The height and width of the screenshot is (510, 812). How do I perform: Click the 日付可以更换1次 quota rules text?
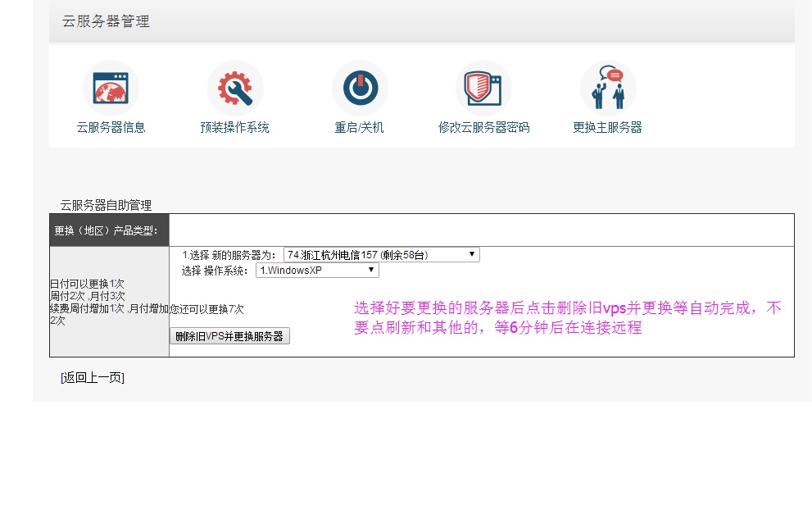(x=88, y=284)
